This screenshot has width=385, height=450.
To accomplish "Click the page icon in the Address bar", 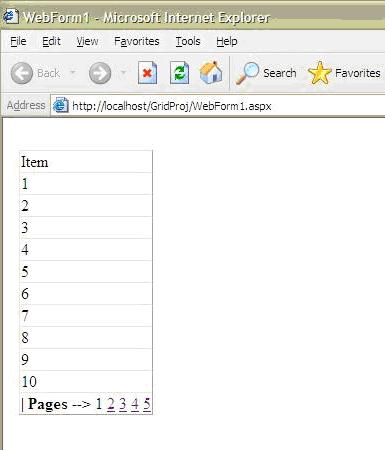I will pyautogui.click(x=61, y=106).
